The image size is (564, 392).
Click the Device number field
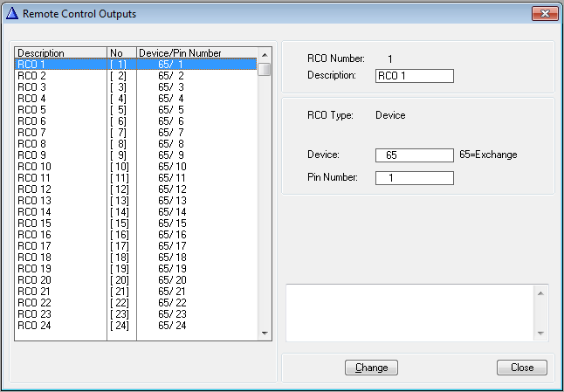point(415,155)
